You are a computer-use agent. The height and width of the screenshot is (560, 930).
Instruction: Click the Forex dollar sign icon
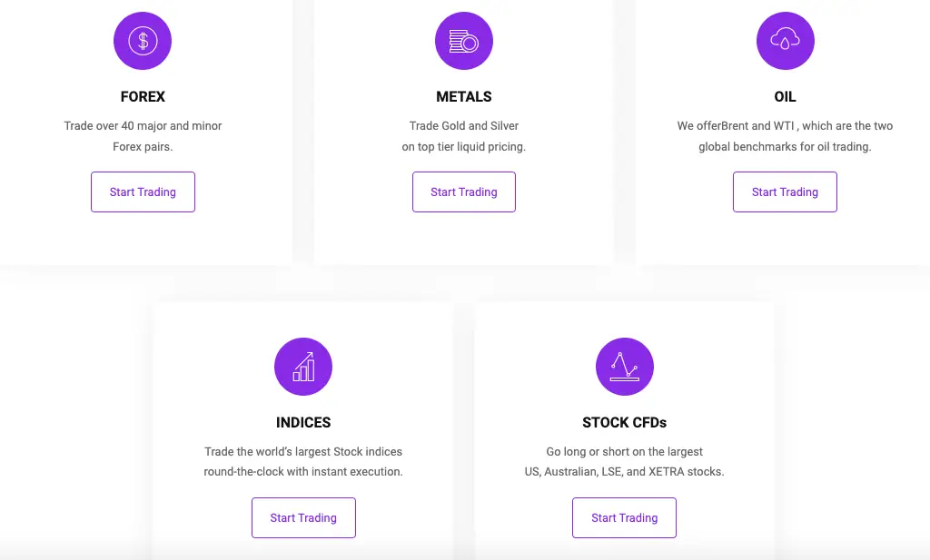143,41
